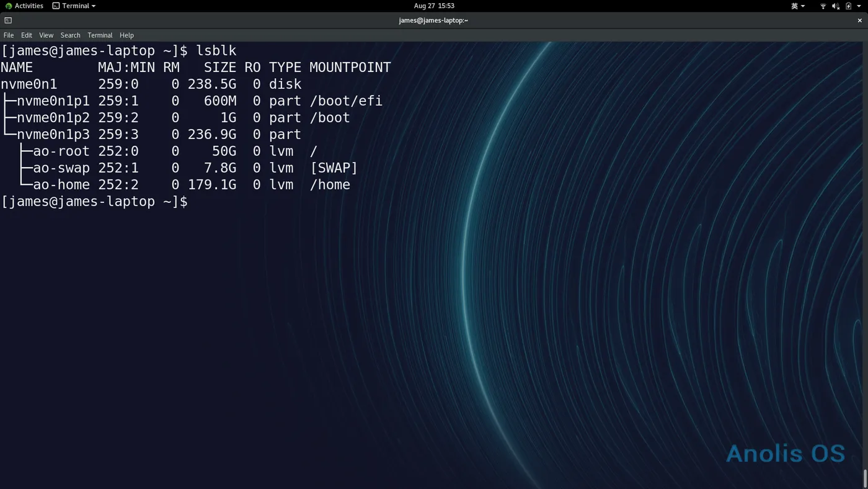The height and width of the screenshot is (489, 868).
Task: Open the Terminal menu in the menu bar
Action: (x=100, y=35)
